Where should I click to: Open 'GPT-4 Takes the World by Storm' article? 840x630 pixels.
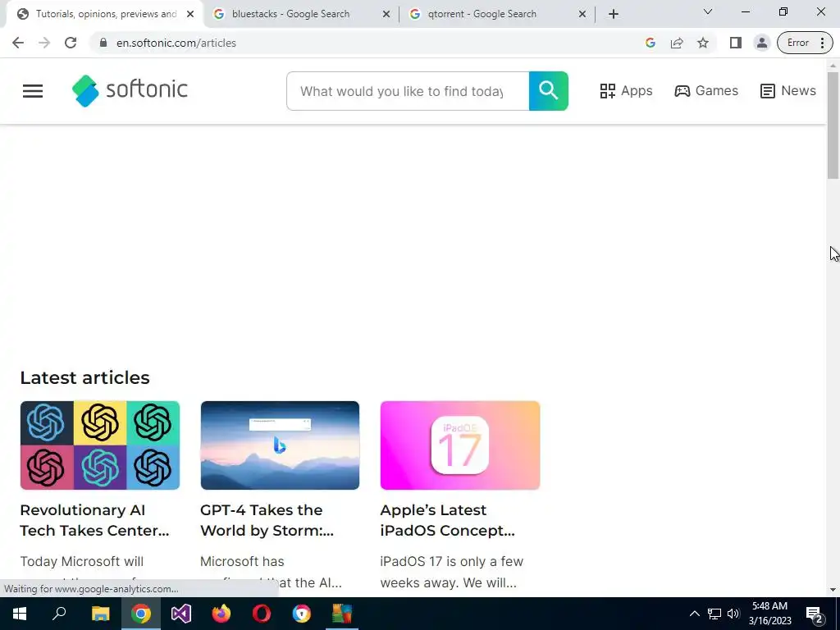coord(267,520)
